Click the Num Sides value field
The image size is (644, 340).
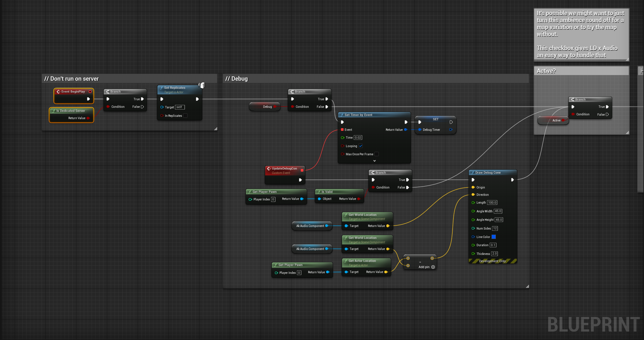pos(495,228)
